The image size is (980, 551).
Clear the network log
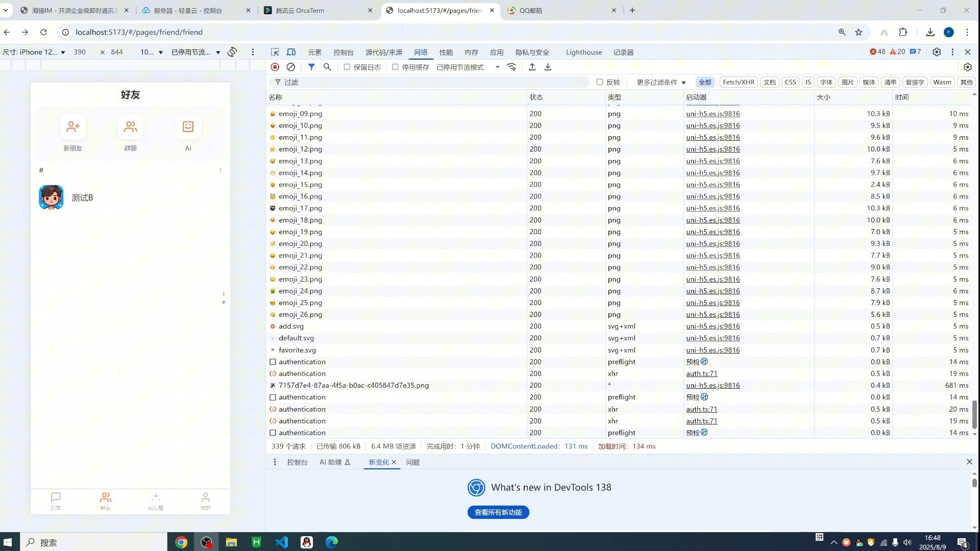pos(291,67)
